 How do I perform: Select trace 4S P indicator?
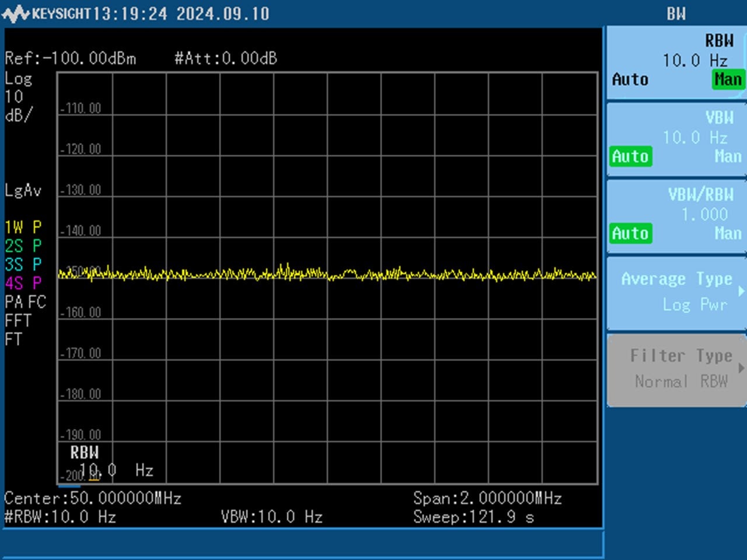pos(23,283)
